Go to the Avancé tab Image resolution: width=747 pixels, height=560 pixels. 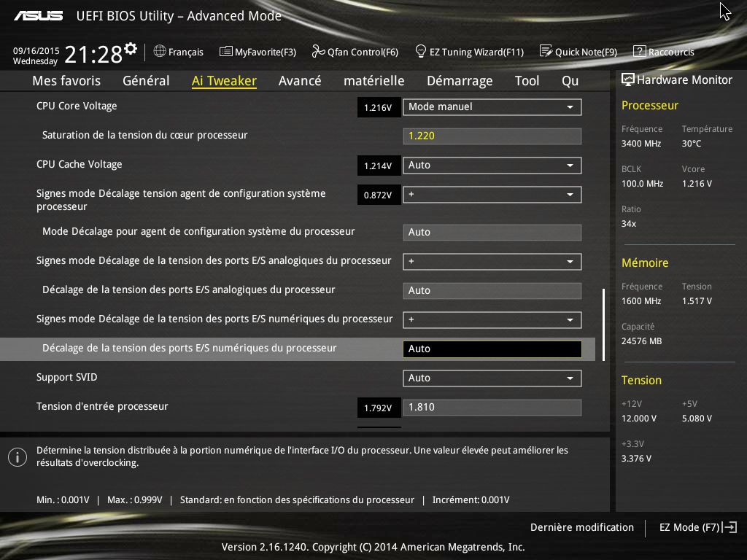[x=300, y=81]
